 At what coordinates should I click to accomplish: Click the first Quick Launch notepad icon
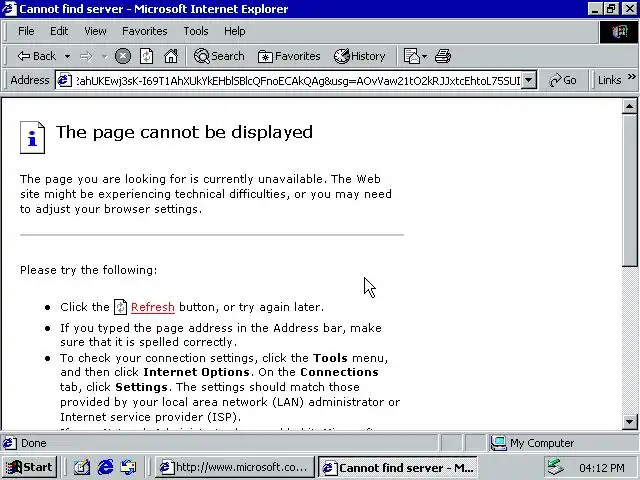(x=82, y=467)
